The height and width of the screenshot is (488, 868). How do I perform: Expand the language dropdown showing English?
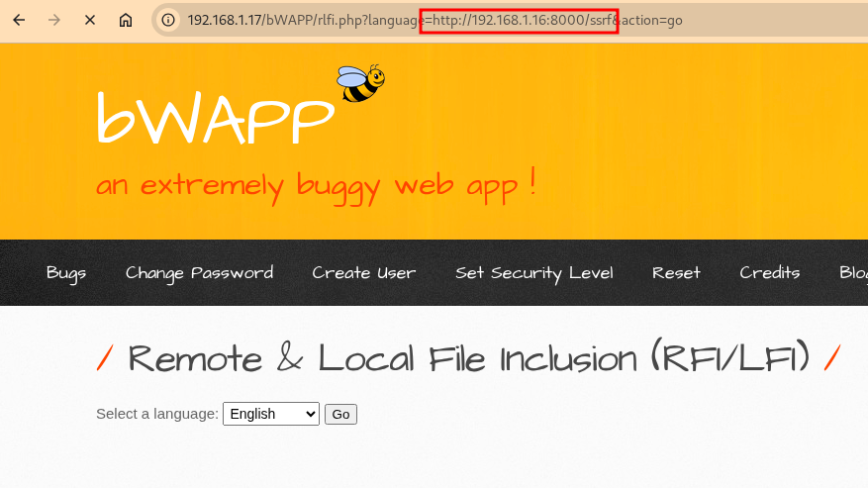point(270,414)
